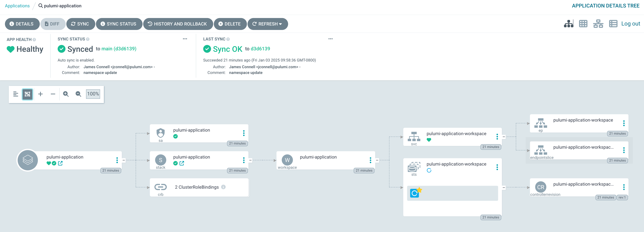Image resolution: width=644 pixels, height=232 pixels.
Task: Open external link icon on stack node
Action: point(182,163)
